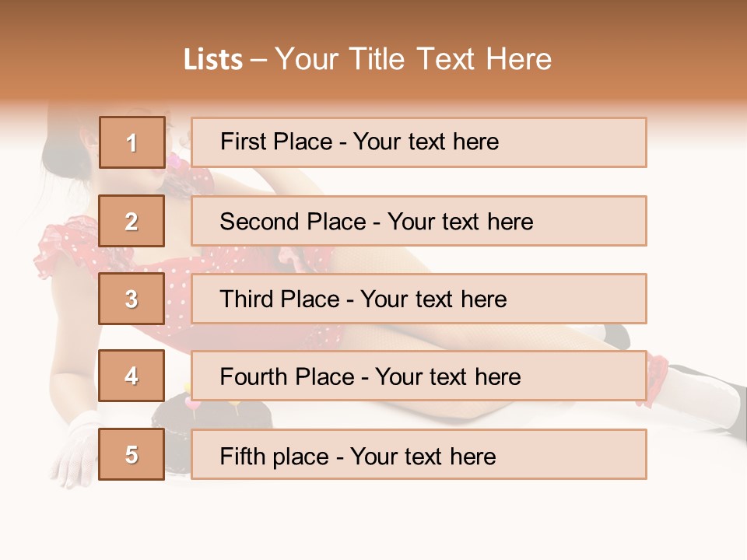The width and height of the screenshot is (747, 560).
Task: Click the word "Second" in list item
Action: click(x=260, y=222)
